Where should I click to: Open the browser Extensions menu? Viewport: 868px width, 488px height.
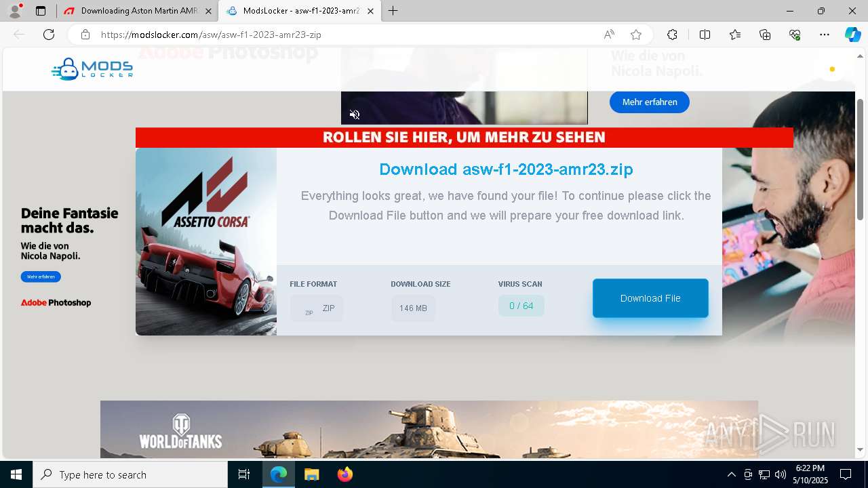click(672, 35)
